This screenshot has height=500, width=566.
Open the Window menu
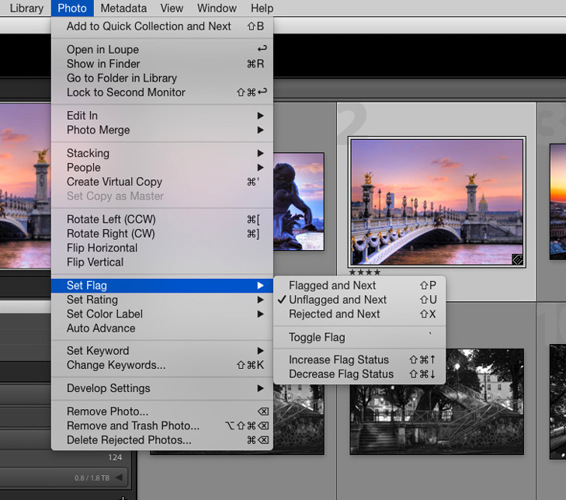[217, 8]
